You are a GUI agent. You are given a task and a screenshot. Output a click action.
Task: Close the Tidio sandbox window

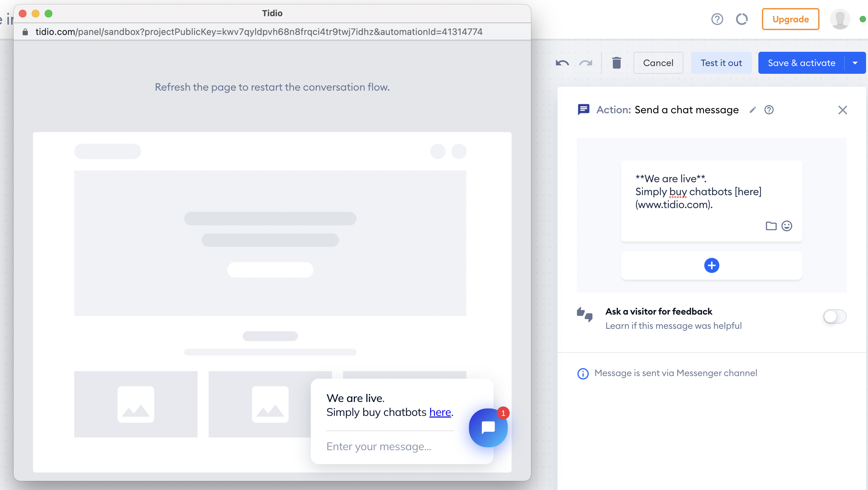23,14
